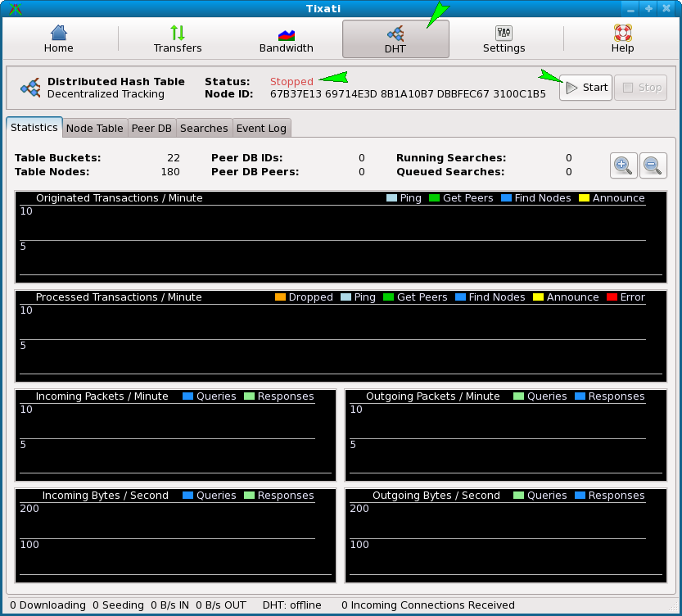Click the zoom out magnifier button
Viewport: 682px width, 616px height.
click(x=653, y=165)
